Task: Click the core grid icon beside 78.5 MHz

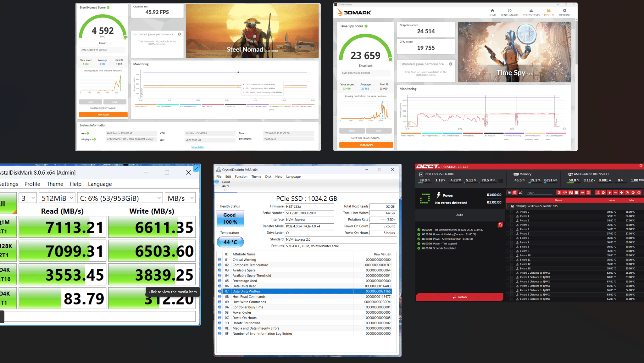Action: click(501, 181)
